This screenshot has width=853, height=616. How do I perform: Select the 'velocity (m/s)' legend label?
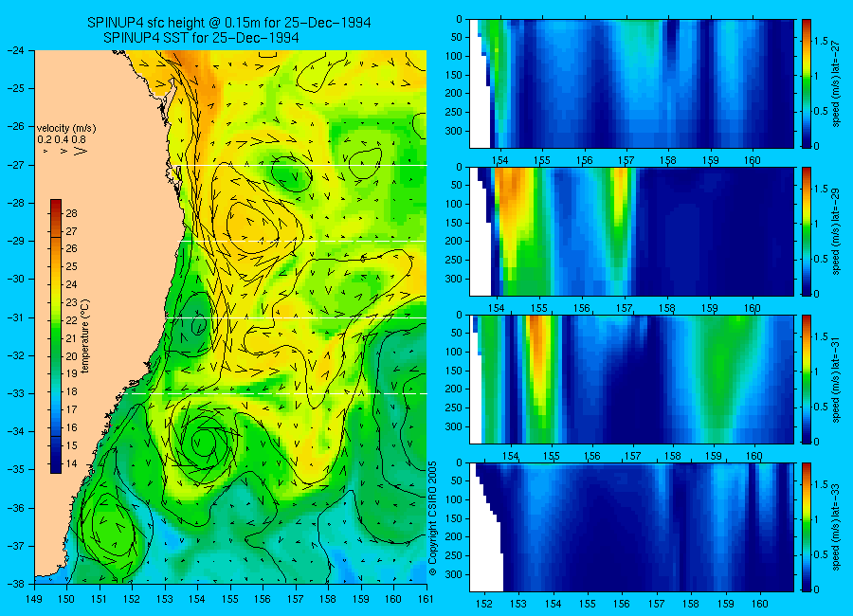66,129
